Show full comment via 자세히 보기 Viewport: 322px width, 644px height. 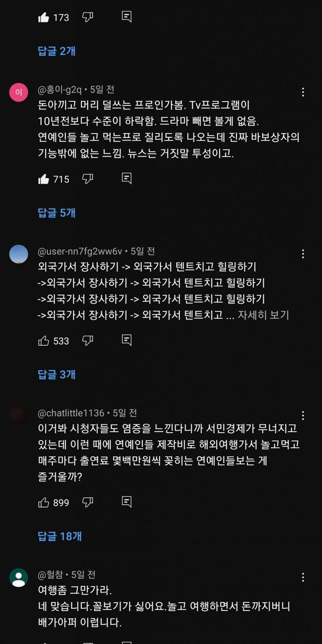pos(264,315)
